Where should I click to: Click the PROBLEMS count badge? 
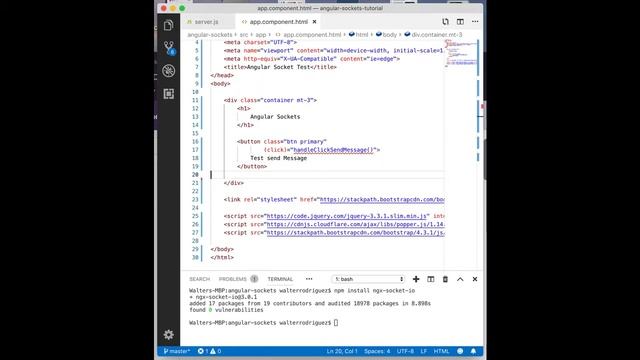coord(254,279)
